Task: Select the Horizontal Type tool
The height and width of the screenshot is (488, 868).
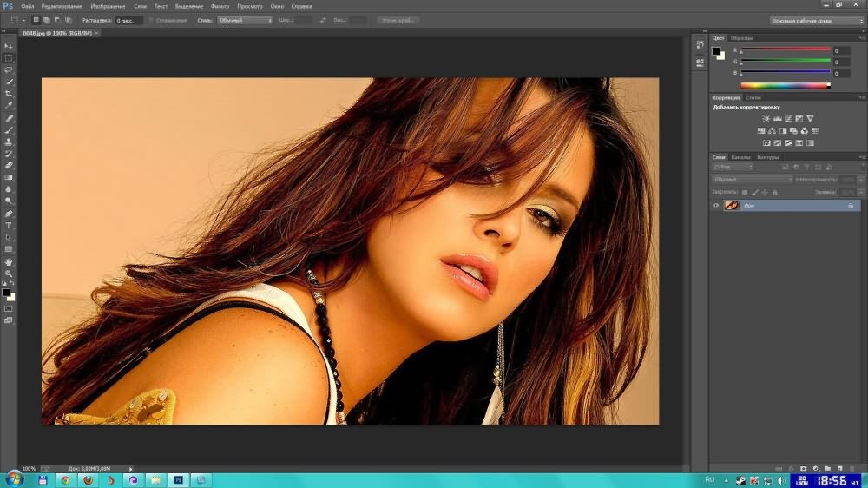Action: [9, 225]
